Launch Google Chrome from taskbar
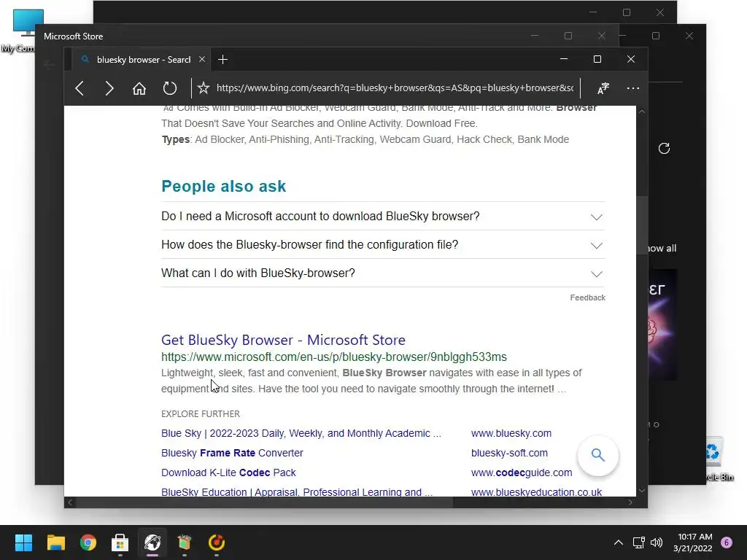The image size is (747, 560). point(88,542)
